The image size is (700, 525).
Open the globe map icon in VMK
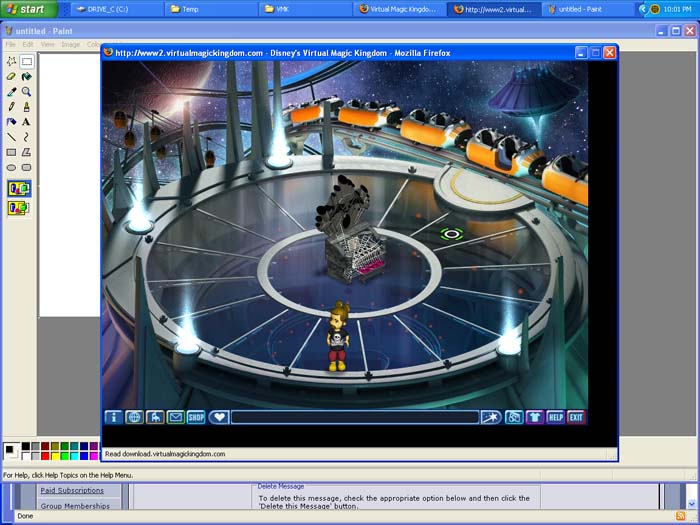(x=134, y=417)
